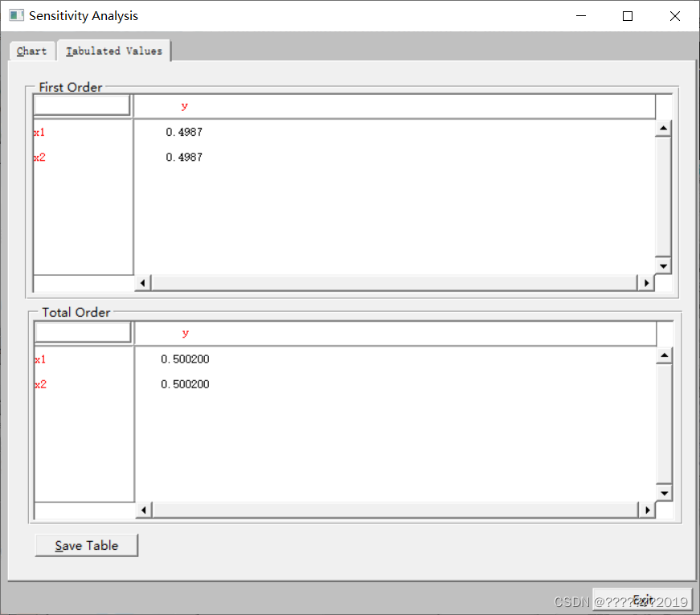
Task: Click Total Order table scroll left arrow
Action: 144,510
